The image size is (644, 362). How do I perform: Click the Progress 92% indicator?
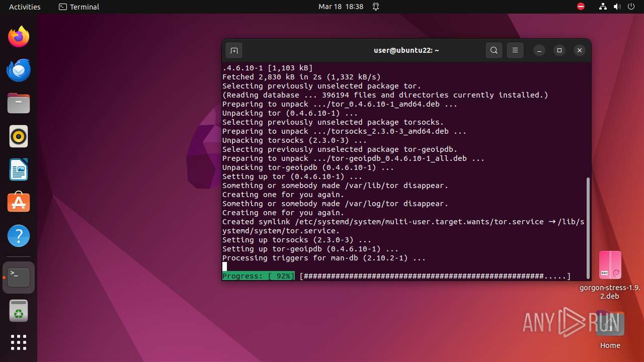(259, 276)
